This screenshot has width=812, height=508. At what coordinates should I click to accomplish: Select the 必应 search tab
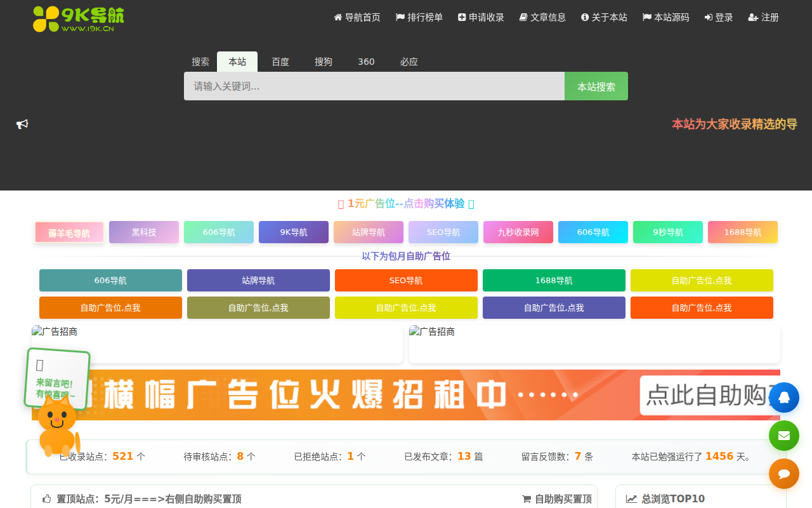[409, 62]
